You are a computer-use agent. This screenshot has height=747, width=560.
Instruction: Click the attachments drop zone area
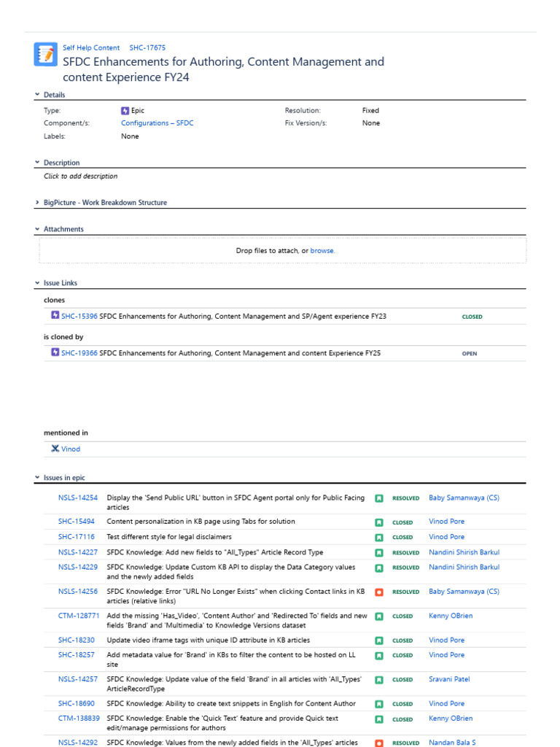[283, 251]
